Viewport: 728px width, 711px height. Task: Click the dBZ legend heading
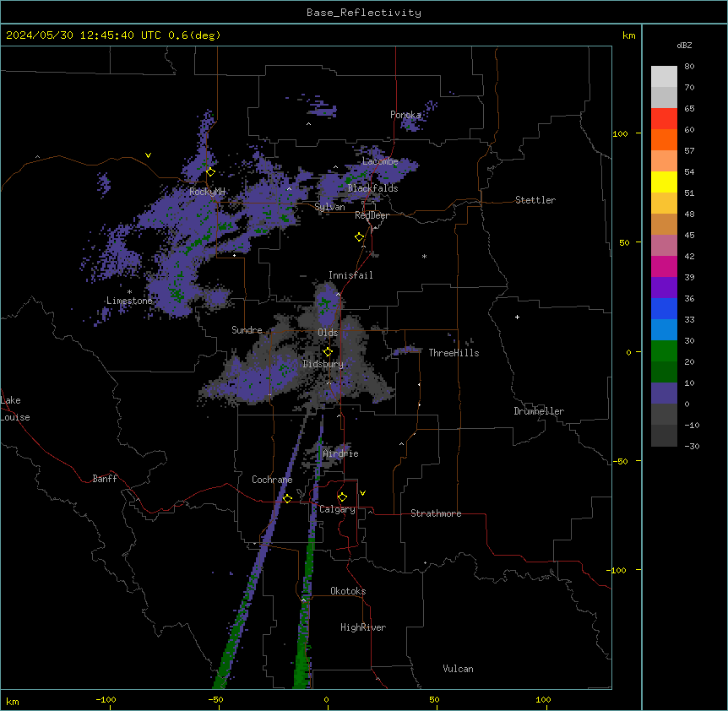point(684,46)
